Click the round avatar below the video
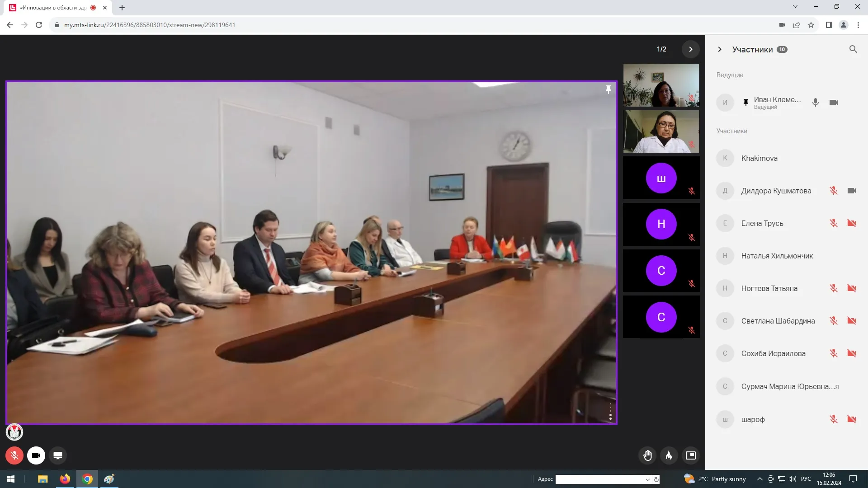The image size is (868, 488). click(x=14, y=432)
